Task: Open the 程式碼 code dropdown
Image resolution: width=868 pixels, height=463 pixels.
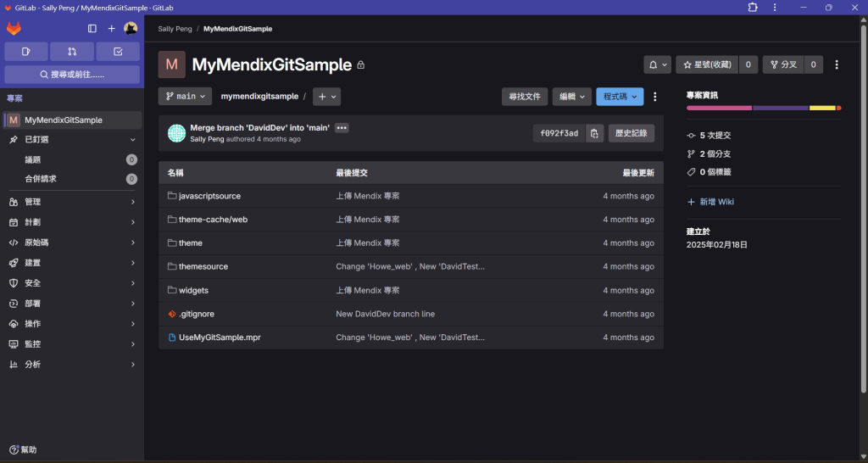Action: click(620, 97)
